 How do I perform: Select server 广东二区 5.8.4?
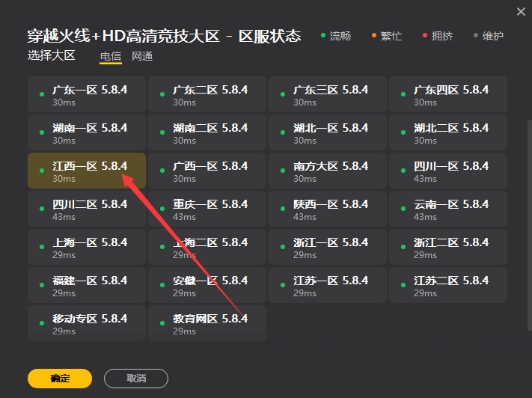(207, 94)
